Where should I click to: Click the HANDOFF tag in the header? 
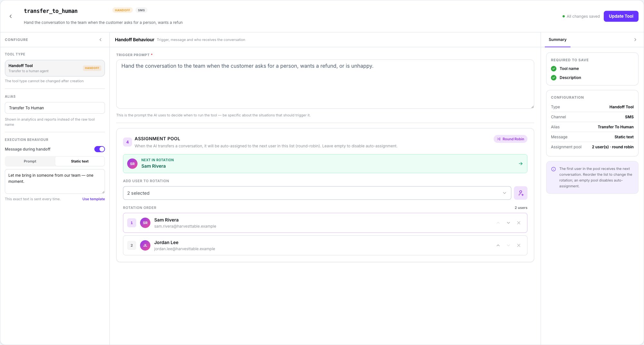(x=122, y=10)
